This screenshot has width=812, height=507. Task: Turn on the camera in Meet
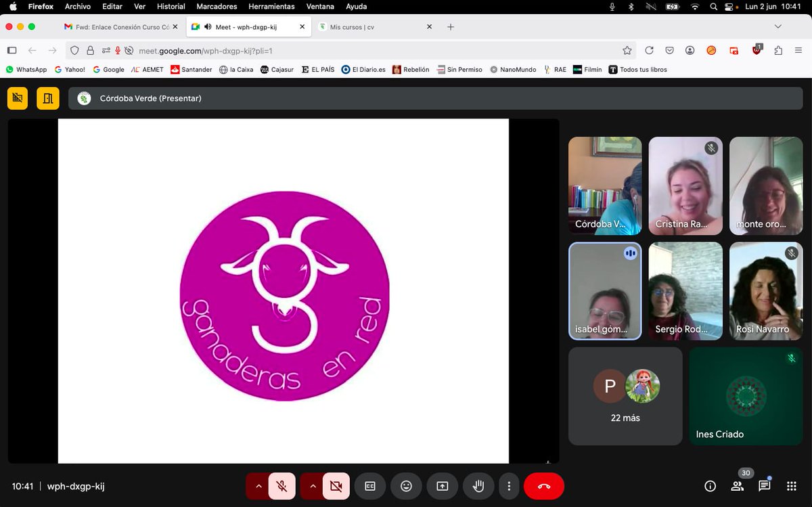point(336,486)
